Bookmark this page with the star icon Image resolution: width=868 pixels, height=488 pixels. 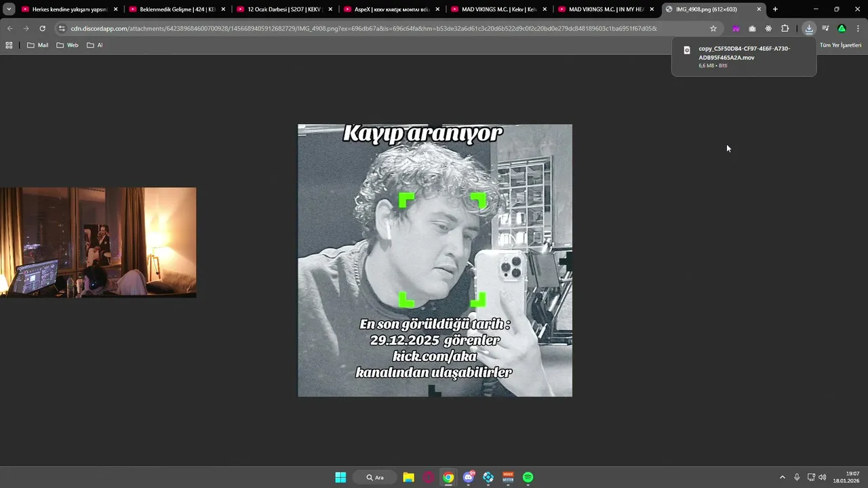713,28
